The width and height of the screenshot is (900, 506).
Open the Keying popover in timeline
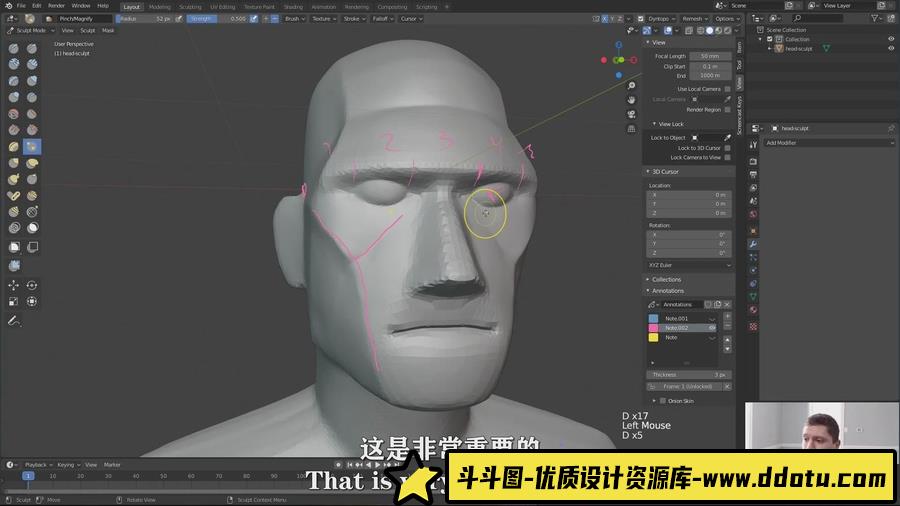point(68,465)
